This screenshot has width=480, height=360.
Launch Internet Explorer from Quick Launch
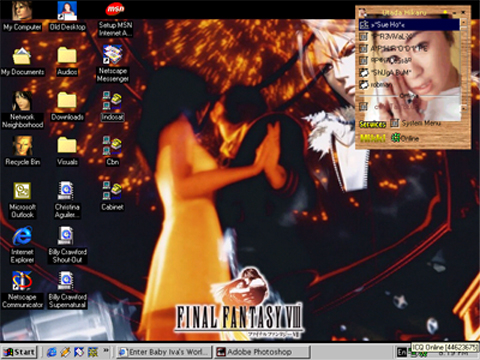52,352
